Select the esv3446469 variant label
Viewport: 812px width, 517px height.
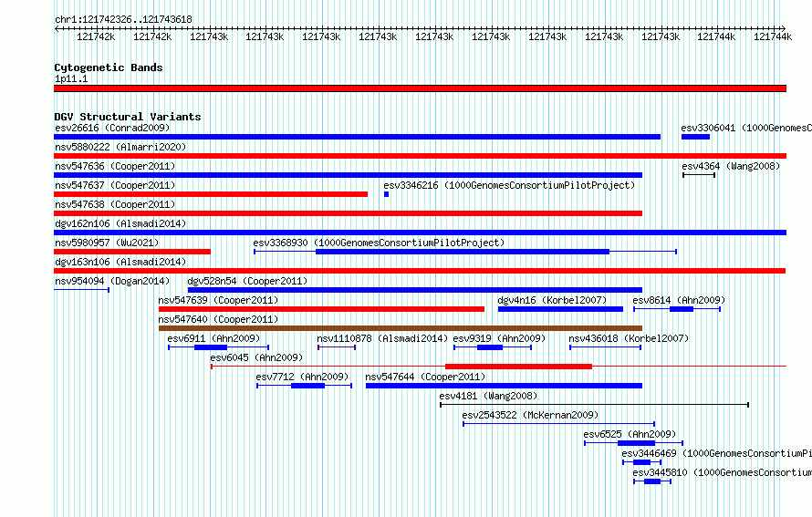click(x=717, y=453)
